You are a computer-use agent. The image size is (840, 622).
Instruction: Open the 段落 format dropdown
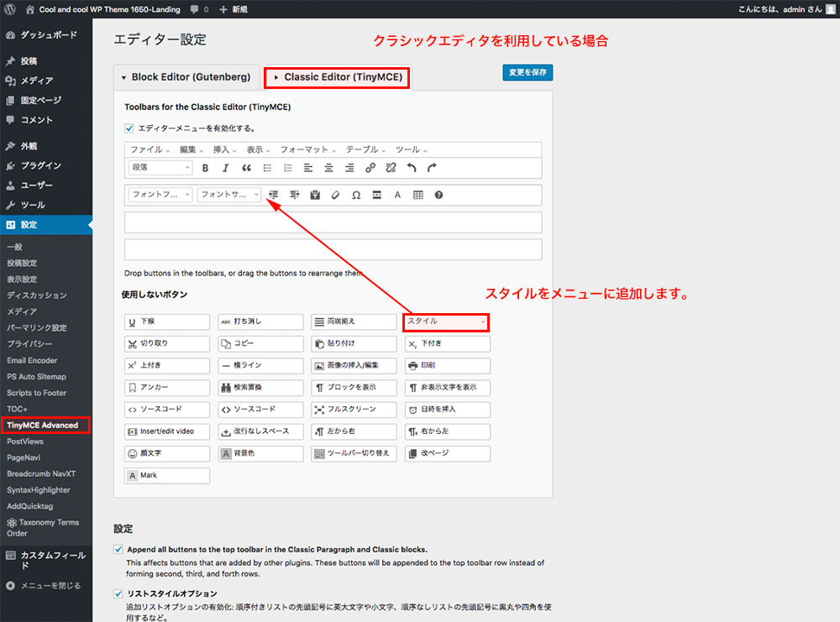[160, 168]
